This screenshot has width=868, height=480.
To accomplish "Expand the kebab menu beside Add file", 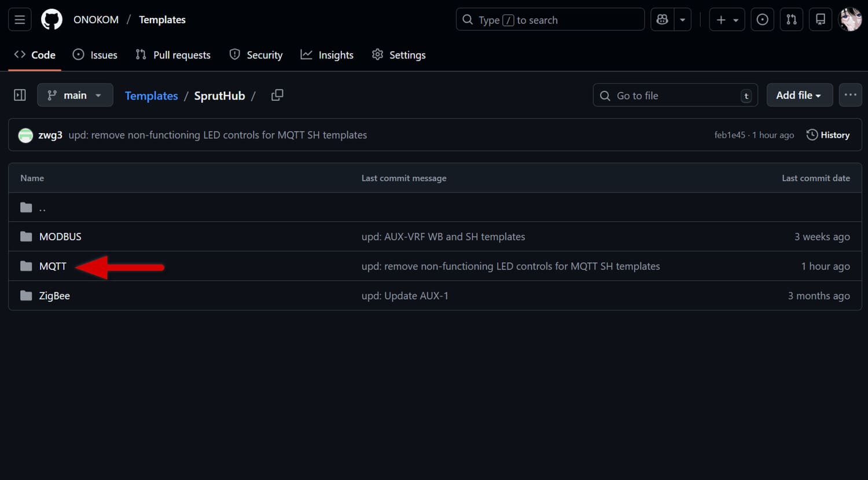I will coord(850,95).
